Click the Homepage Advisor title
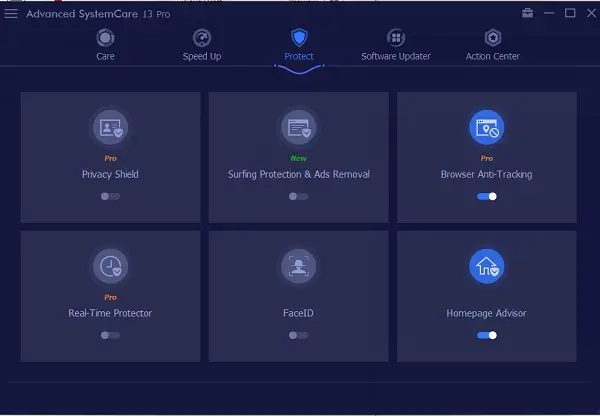600x416 pixels. [486, 313]
